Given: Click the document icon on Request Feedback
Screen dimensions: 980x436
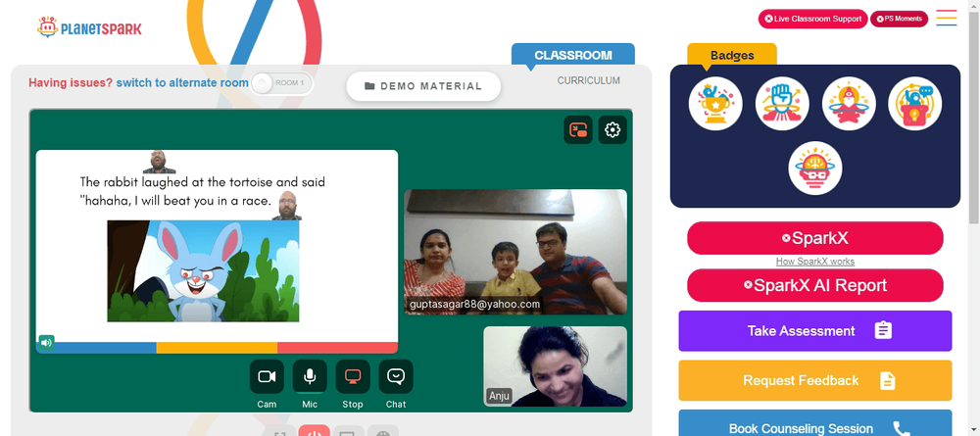Looking at the screenshot, I should coord(888,380).
